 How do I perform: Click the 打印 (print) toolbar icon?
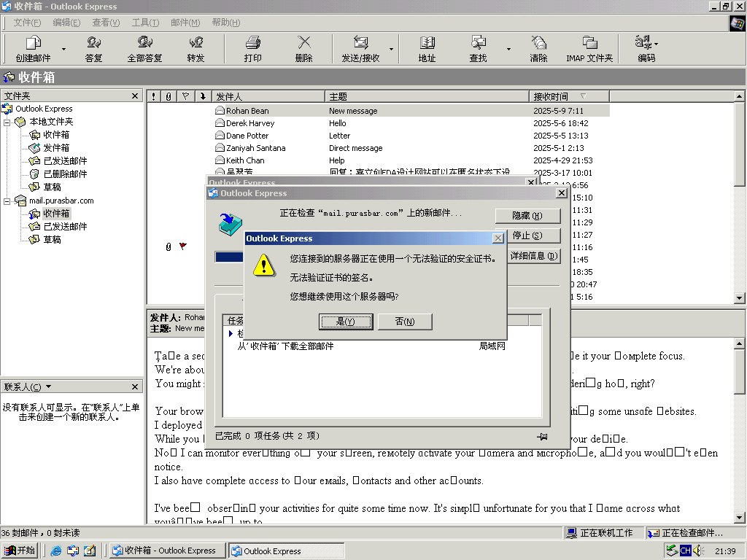[x=252, y=49]
